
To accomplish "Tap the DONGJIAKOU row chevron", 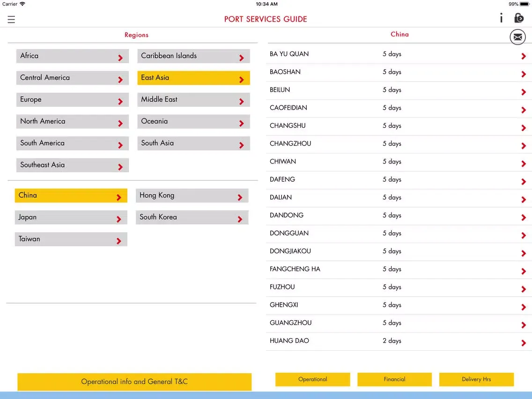I will click(524, 253).
